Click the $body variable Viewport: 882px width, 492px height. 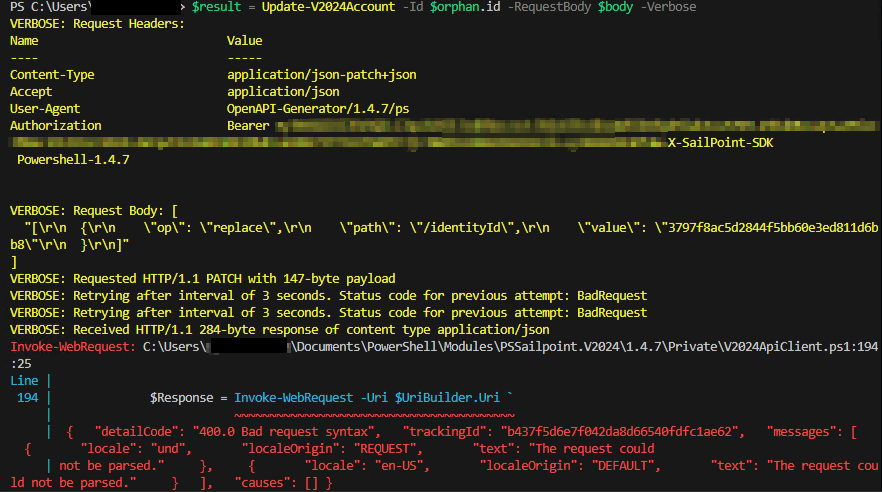click(x=615, y=7)
